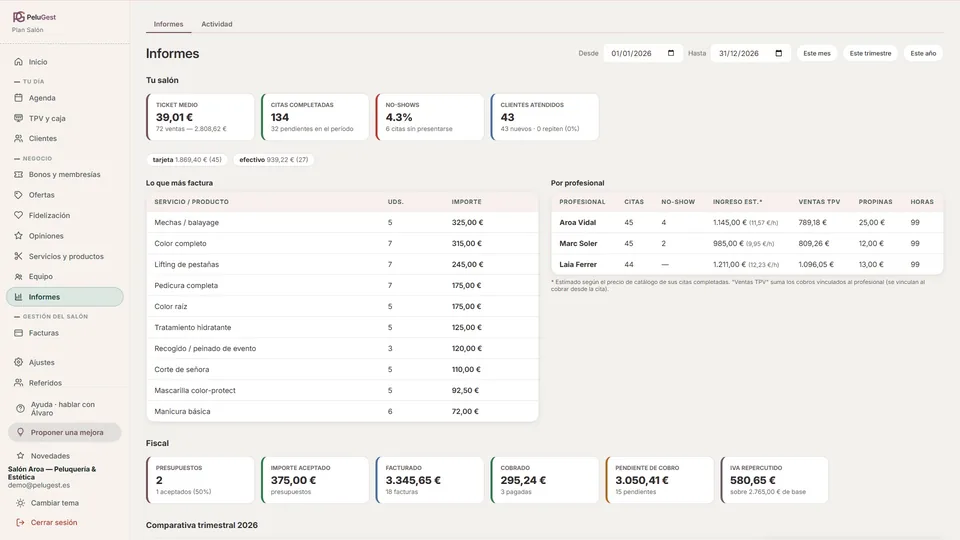
Task: Click the IVA repercutido card
Action: point(774,480)
